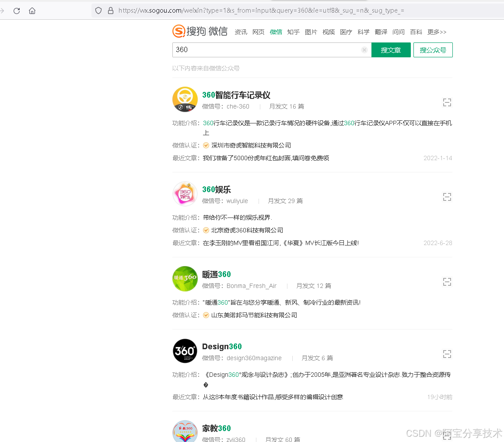Click the 带给你不一样的娱乐视界 description
This screenshot has width=504, height=442.
click(x=238, y=217)
